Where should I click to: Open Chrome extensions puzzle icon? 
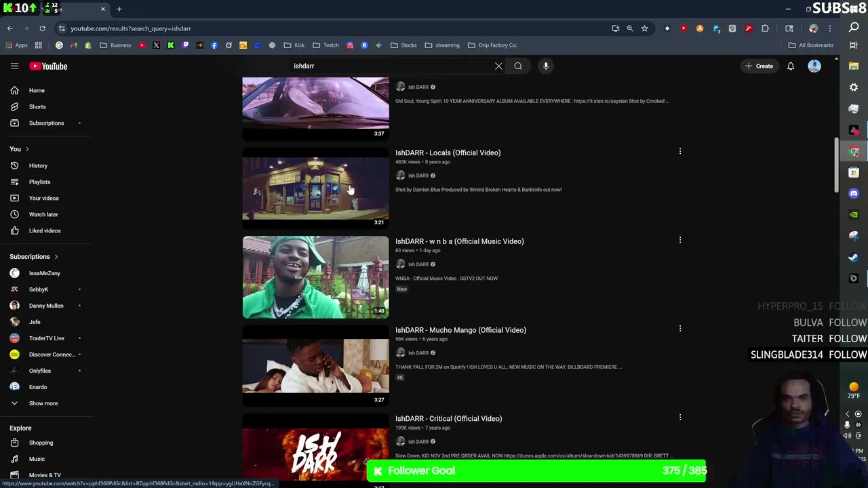pyautogui.click(x=765, y=28)
